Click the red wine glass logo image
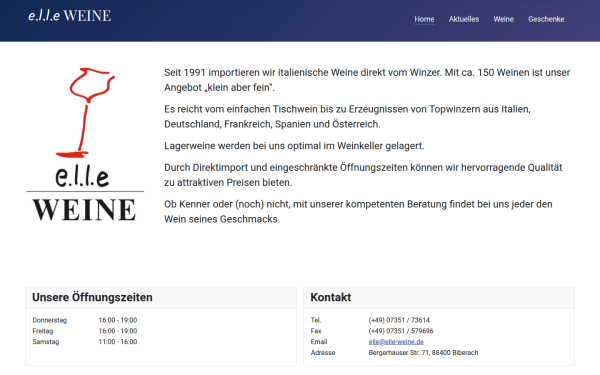This screenshot has width=600, height=375. coord(85,145)
